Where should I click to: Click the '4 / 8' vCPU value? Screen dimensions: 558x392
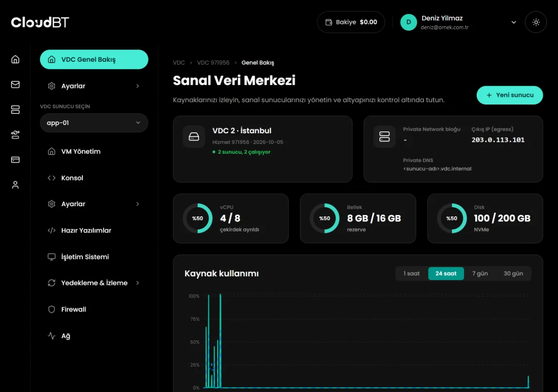click(x=230, y=218)
